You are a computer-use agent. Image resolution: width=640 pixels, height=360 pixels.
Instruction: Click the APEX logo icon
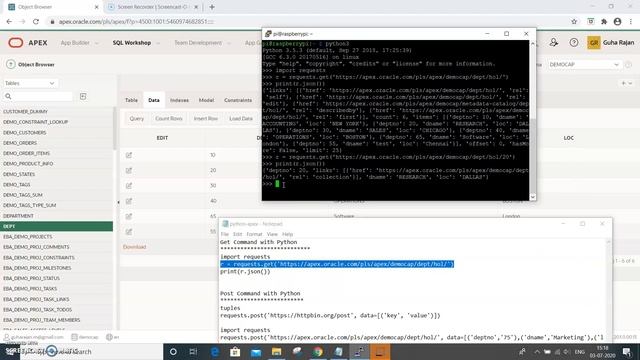16,42
